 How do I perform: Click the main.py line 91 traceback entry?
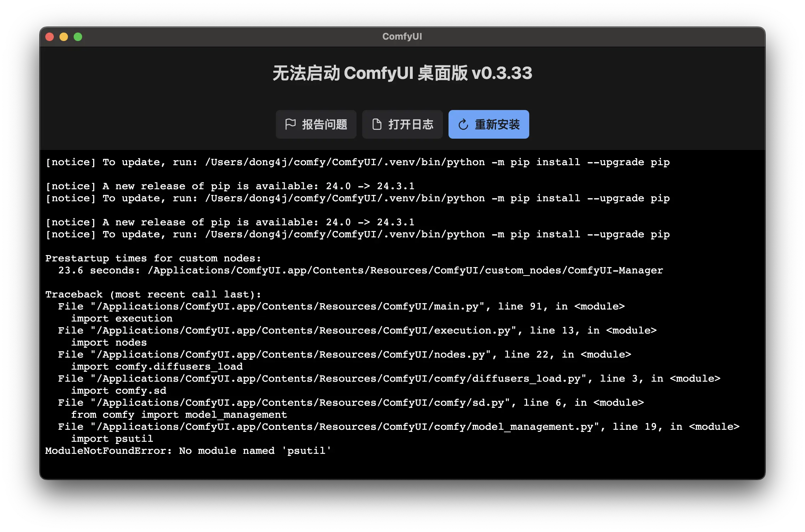pos(341,306)
